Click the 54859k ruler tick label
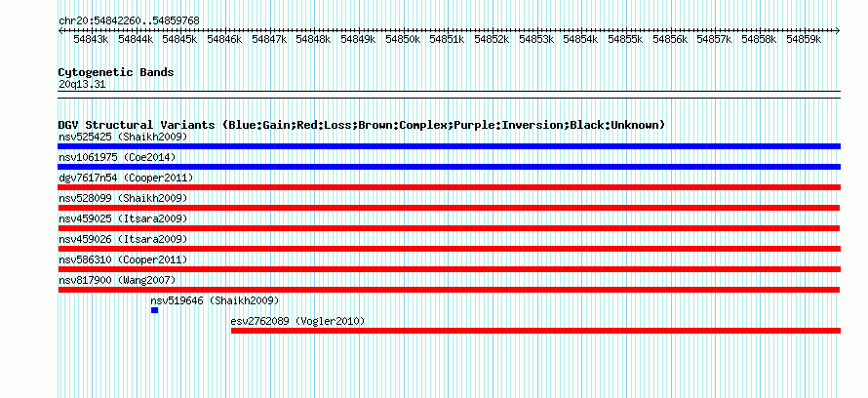This screenshot has width=868, height=398. (x=804, y=39)
